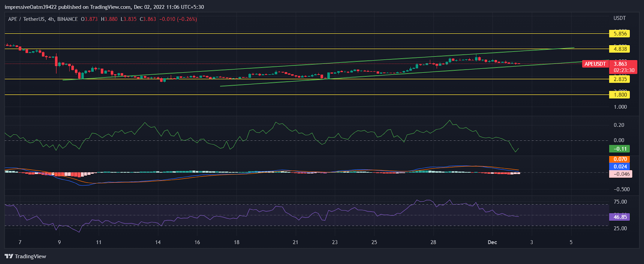Image resolution: width=644 pixels, height=264 pixels.
Task: Click the TradingView logo icon
Action: pyautogui.click(x=9, y=256)
